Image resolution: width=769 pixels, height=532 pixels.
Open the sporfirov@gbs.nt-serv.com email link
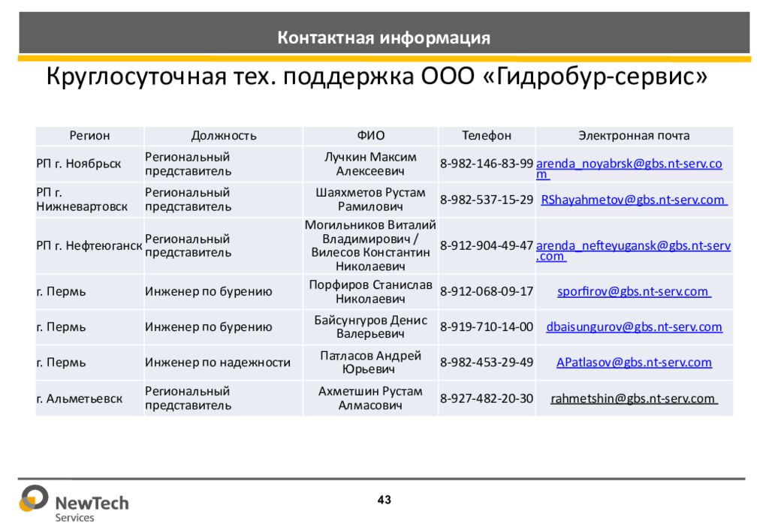pyautogui.click(x=634, y=291)
